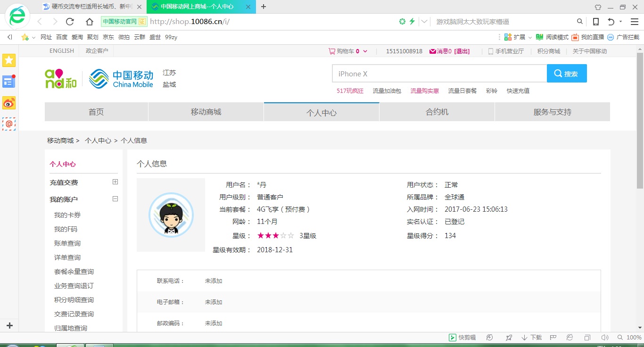Expand the 充值交费 sidebar section
Viewport: 644px width, 347px height.
point(115,182)
